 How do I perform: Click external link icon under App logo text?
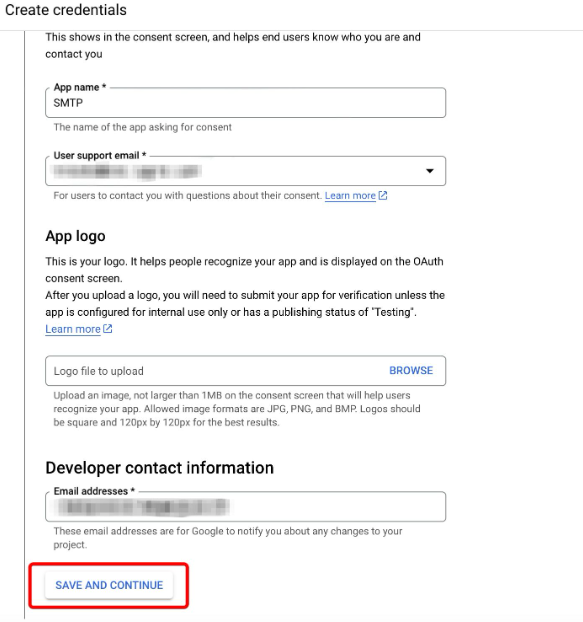pos(107,329)
